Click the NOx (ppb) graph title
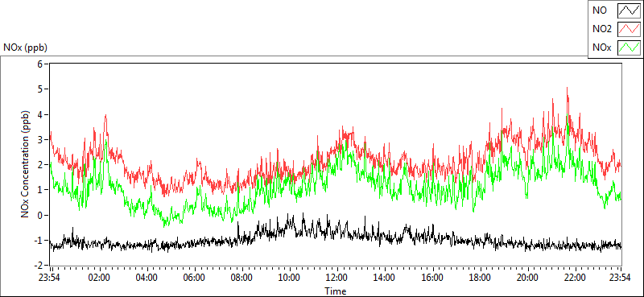 pyautogui.click(x=25, y=47)
